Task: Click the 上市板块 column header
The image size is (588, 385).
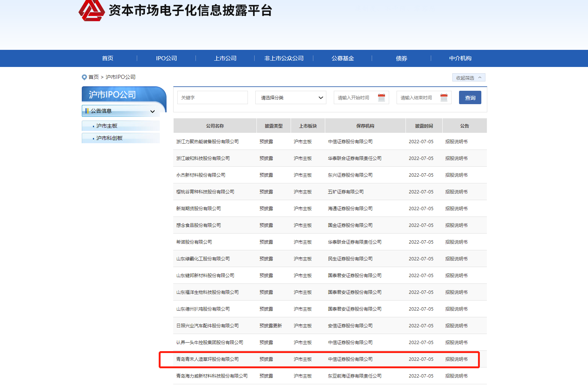Action: pos(308,126)
